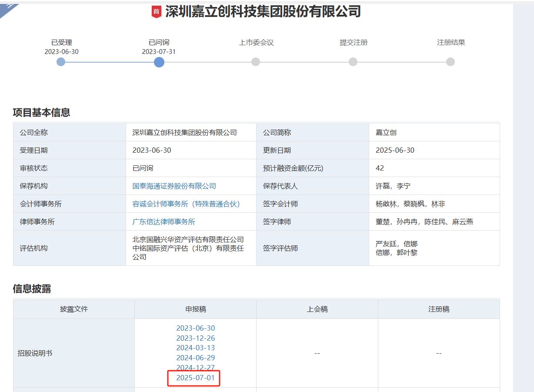Click the blue corner ribbon at the top left

9,7
